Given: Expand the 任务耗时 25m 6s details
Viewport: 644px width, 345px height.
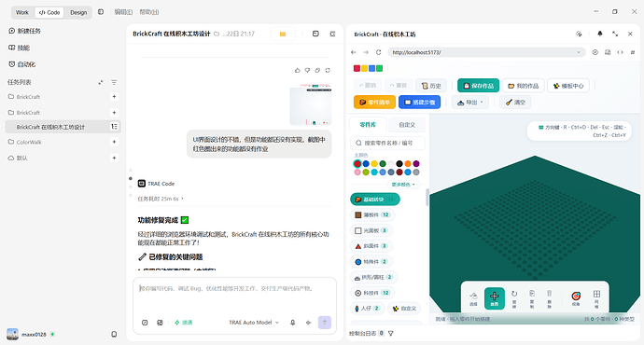Looking at the screenshot, I should click(x=161, y=199).
